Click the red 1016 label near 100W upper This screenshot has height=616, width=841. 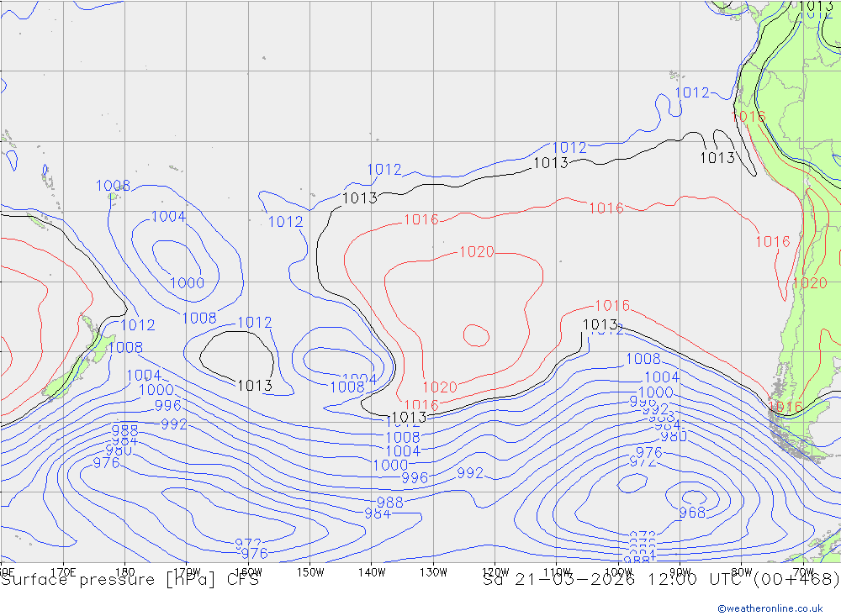(606, 208)
